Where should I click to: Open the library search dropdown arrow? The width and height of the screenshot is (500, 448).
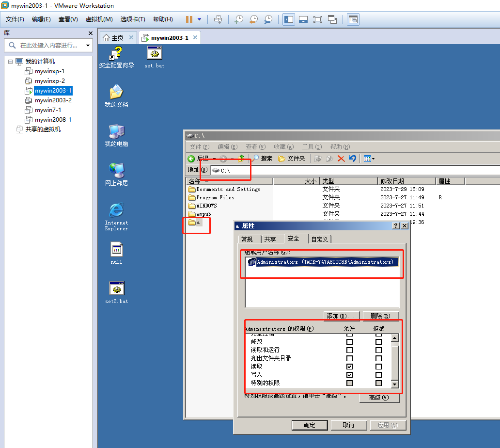click(x=88, y=45)
